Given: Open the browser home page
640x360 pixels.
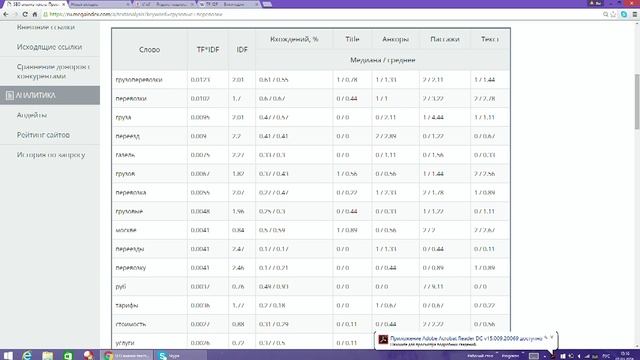Looking at the screenshot, I should (35, 14).
